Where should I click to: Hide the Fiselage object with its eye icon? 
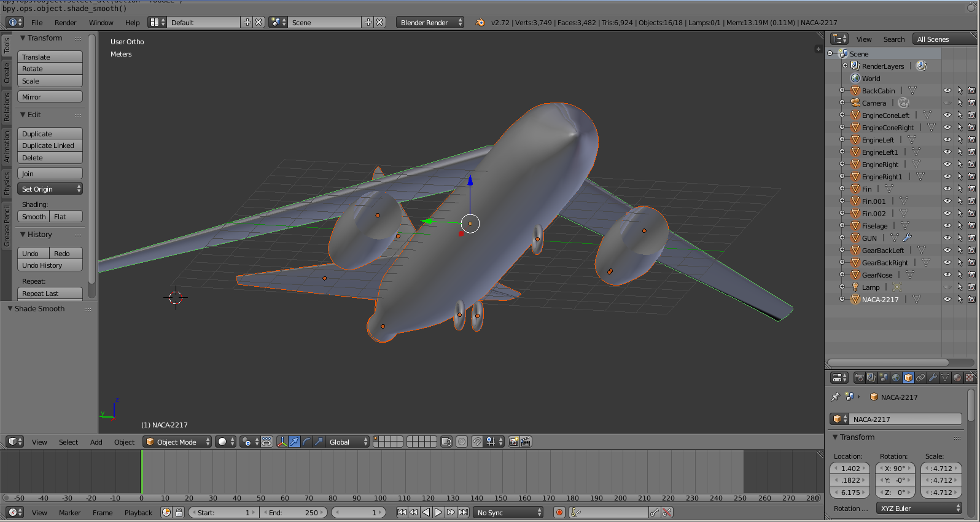[947, 225]
